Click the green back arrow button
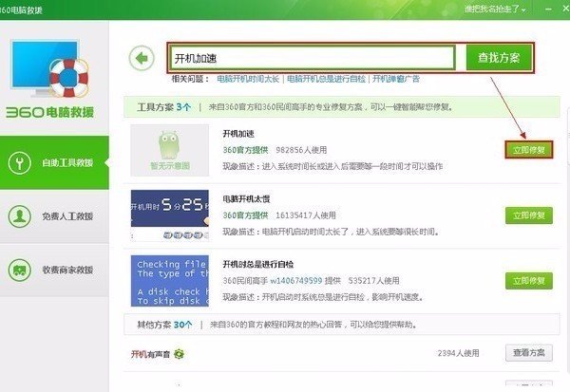This screenshot has width=570, height=392. coord(142,58)
